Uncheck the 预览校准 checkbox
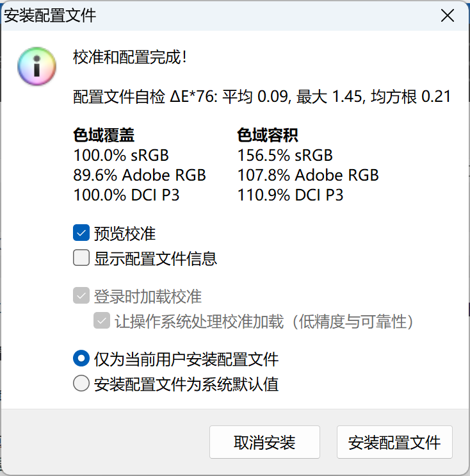Image resolution: width=470 pixels, height=476 pixels. click(x=81, y=233)
